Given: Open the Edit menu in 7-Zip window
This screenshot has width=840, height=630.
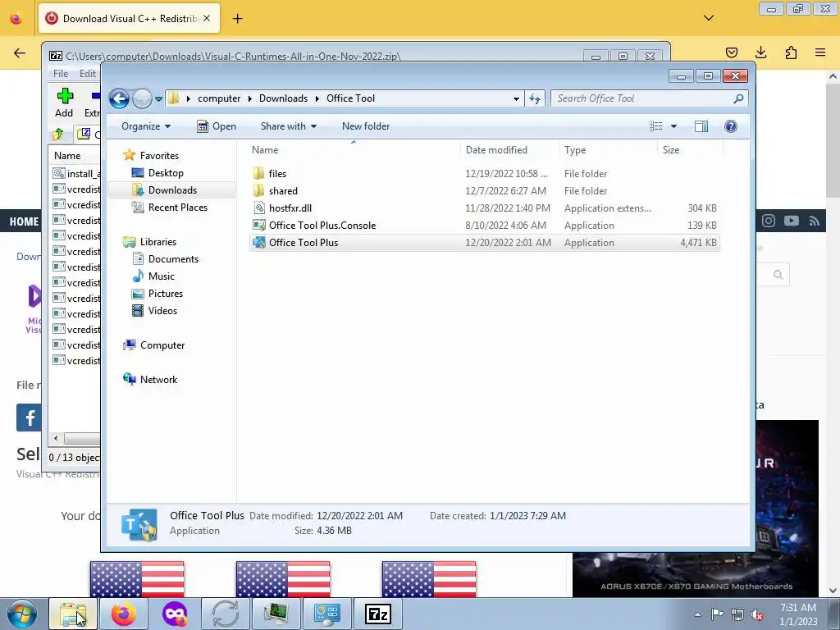Looking at the screenshot, I should [x=87, y=73].
